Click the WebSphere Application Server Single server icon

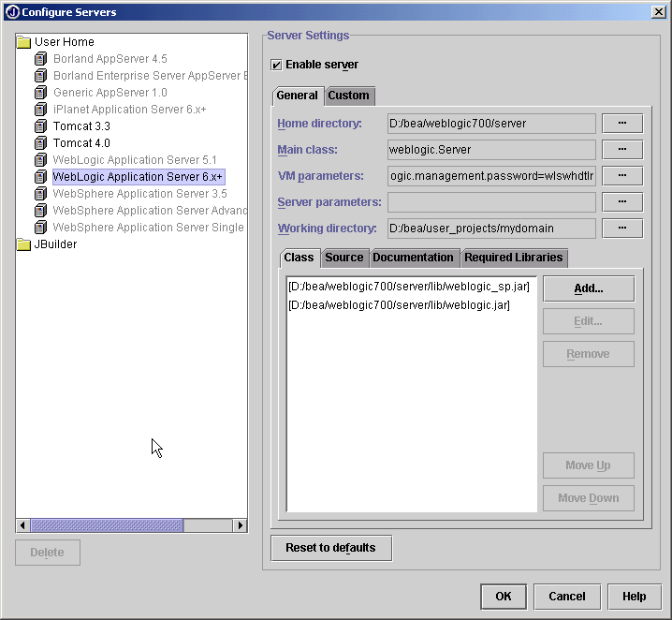[x=41, y=228]
